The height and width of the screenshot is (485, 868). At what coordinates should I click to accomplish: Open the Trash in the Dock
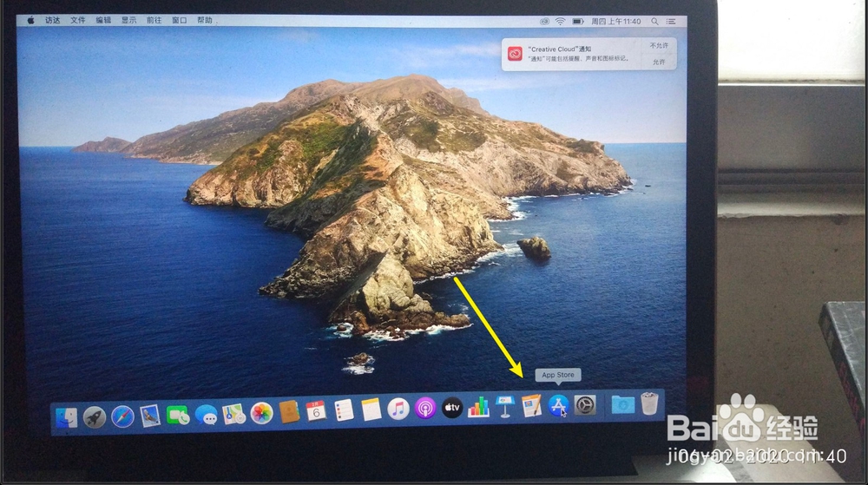(649, 403)
